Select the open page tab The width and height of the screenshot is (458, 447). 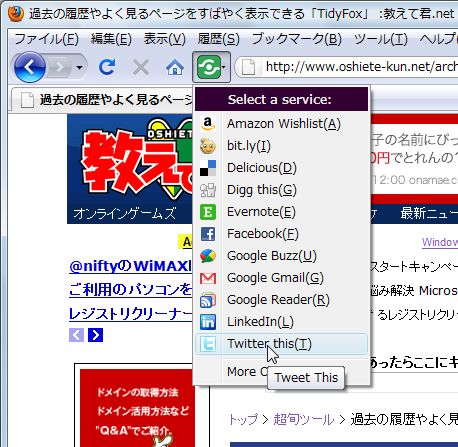click(102, 100)
